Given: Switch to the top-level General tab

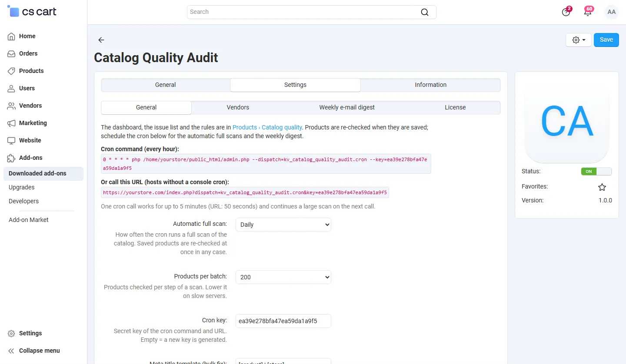Looking at the screenshot, I should click(166, 85).
